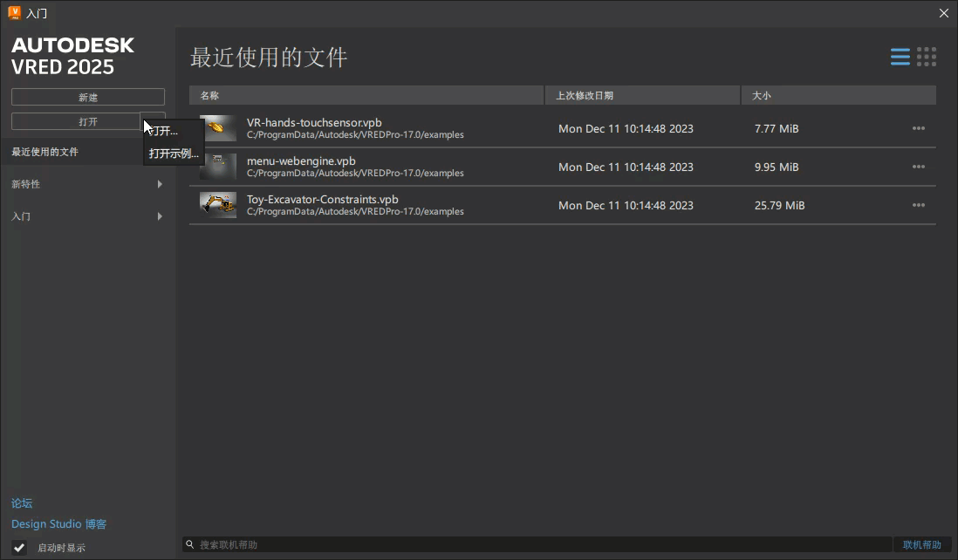This screenshot has height=560, width=958.
Task: Click the 联机帮助 button
Action: (922, 544)
